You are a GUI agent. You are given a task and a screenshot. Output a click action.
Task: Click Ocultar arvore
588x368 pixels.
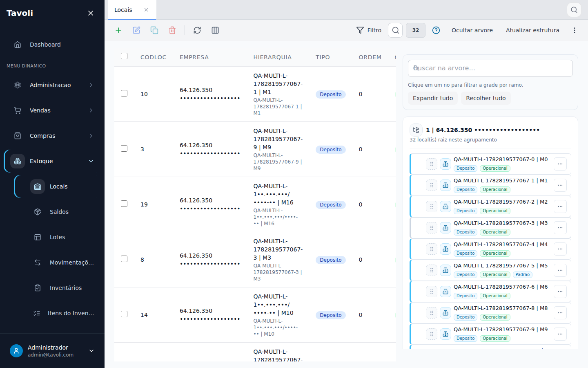(x=472, y=30)
